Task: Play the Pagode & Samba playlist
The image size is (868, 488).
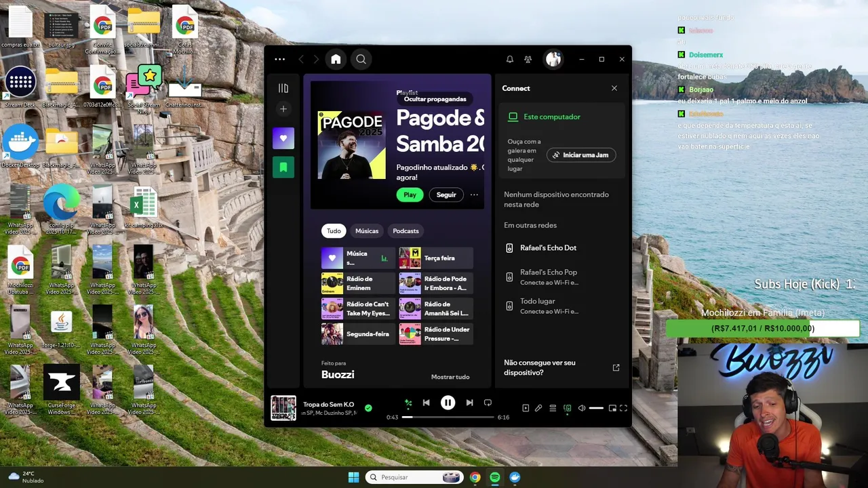Action: [x=410, y=195]
